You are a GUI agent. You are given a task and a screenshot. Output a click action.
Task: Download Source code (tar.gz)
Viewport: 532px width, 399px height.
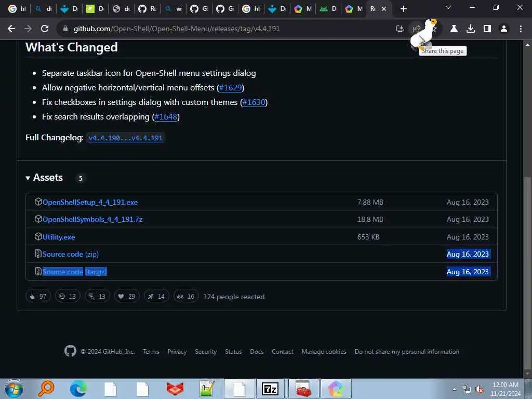coord(75,272)
